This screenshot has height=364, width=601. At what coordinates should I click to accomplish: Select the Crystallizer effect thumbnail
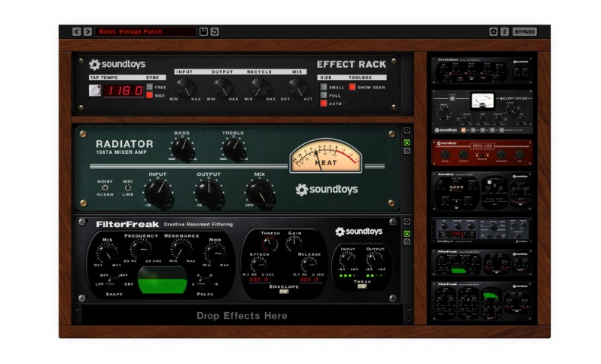(x=482, y=71)
